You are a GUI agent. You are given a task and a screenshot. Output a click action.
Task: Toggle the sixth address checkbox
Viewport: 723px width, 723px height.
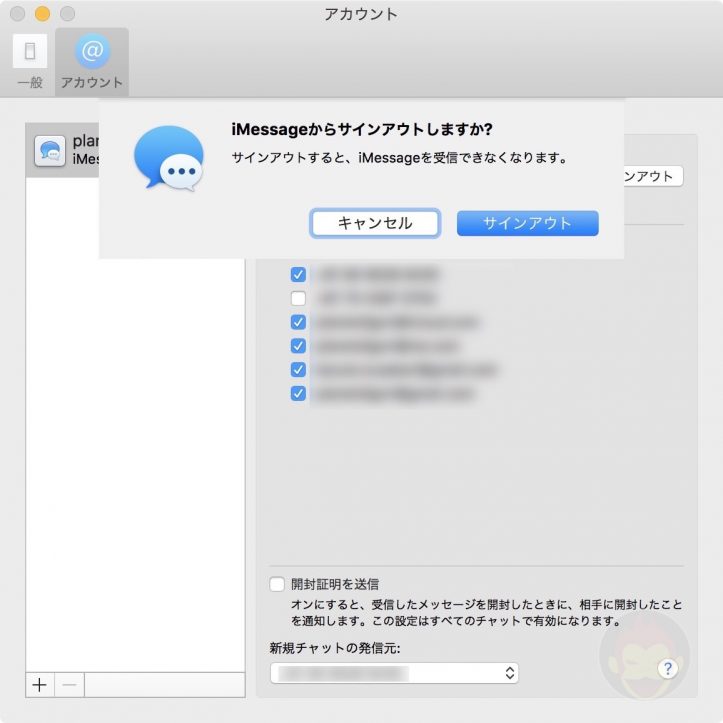point(298,393)
